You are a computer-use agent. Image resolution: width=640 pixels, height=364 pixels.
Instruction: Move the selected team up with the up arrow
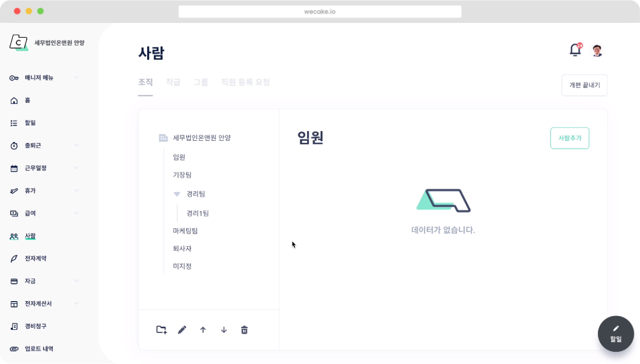point(203,330)
